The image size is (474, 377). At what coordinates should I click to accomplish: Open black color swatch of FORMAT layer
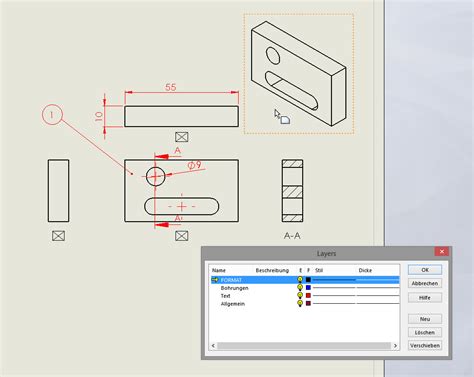[x=308, y=280]
